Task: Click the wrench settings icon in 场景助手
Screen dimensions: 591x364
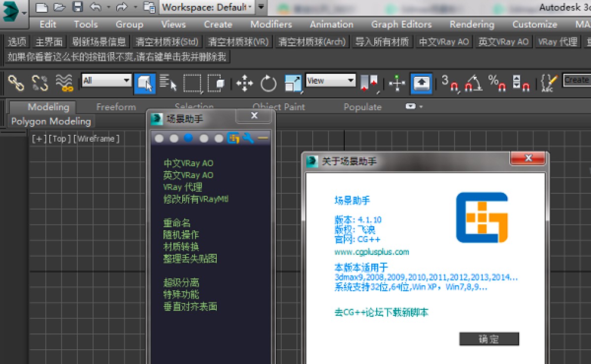Action: [x=249, y=138]
